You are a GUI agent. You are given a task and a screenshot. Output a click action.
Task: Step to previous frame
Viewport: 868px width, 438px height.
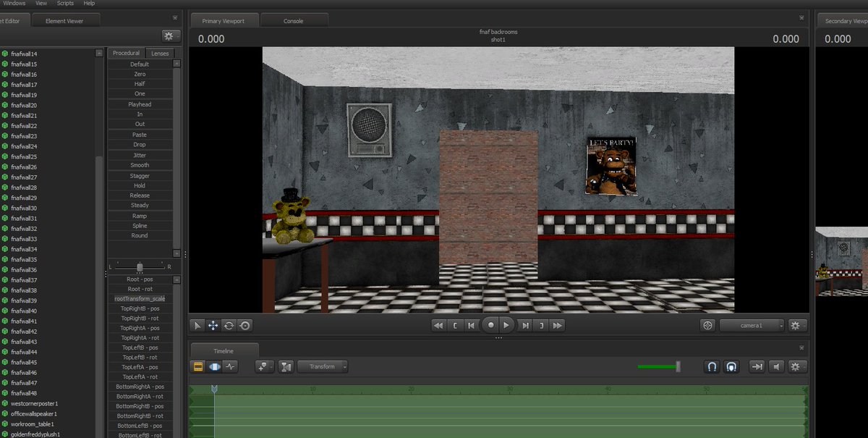point(471,326)
